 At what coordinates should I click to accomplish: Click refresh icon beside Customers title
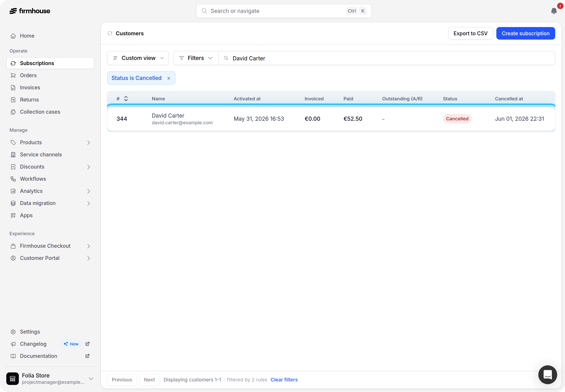coord(110,33)
